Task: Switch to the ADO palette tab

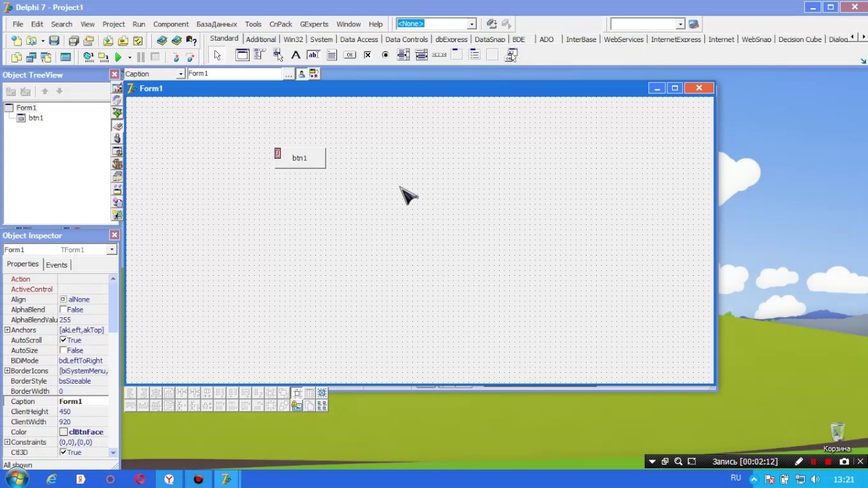Action: (x=547, y=39)
